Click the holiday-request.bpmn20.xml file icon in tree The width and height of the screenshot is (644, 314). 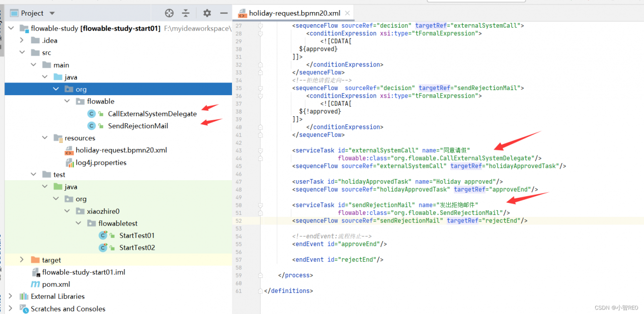[69, 150]
